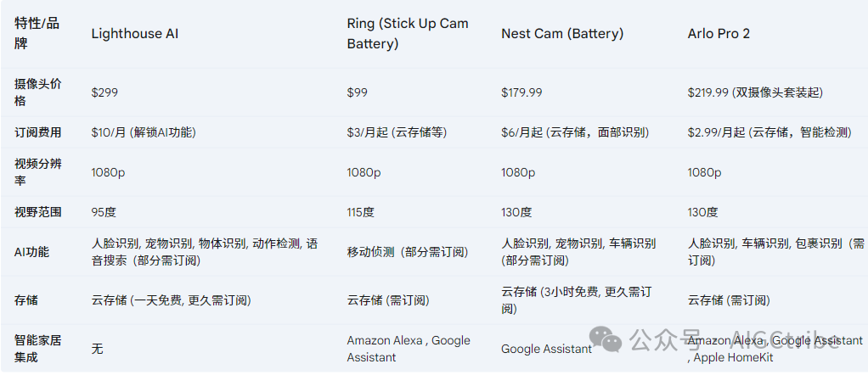
Task: Select the Lighthouse AI column header
Action: coord(134,34)
